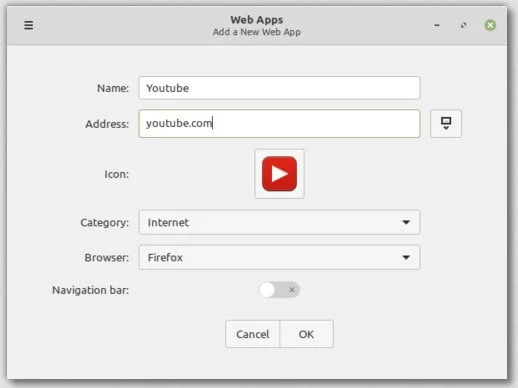Click the Navigation bar: label
Viewport: 518px width, 388px height.
click(90, 290)
